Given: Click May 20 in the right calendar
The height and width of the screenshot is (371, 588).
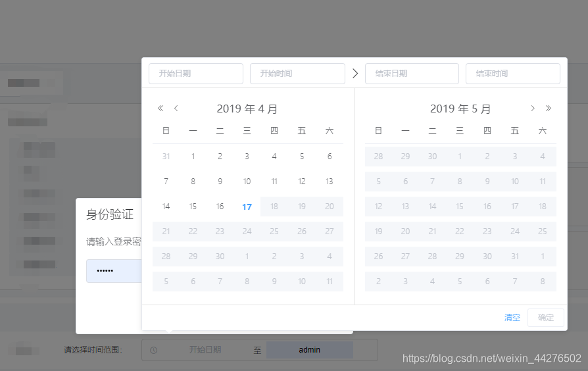Looking at the screenshot, I should 405,232.
